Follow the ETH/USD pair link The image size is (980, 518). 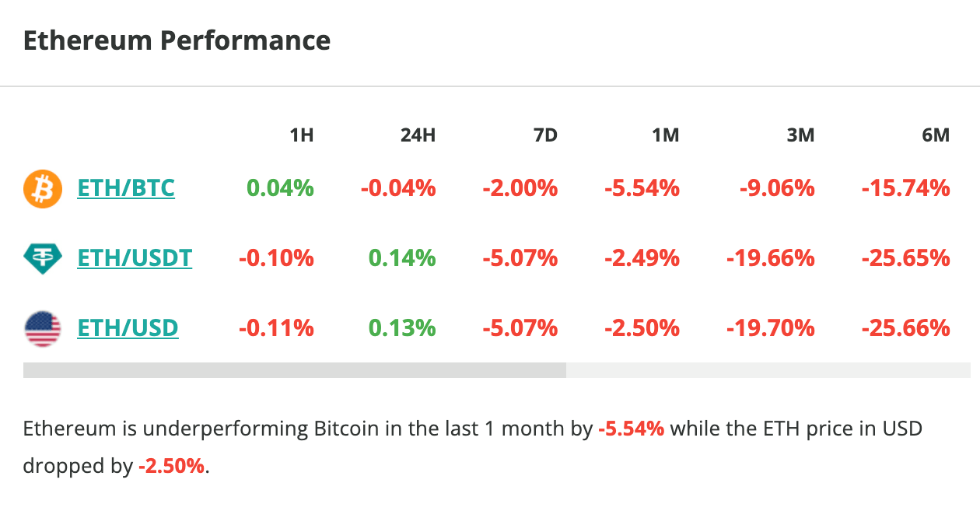coord(128,328)
